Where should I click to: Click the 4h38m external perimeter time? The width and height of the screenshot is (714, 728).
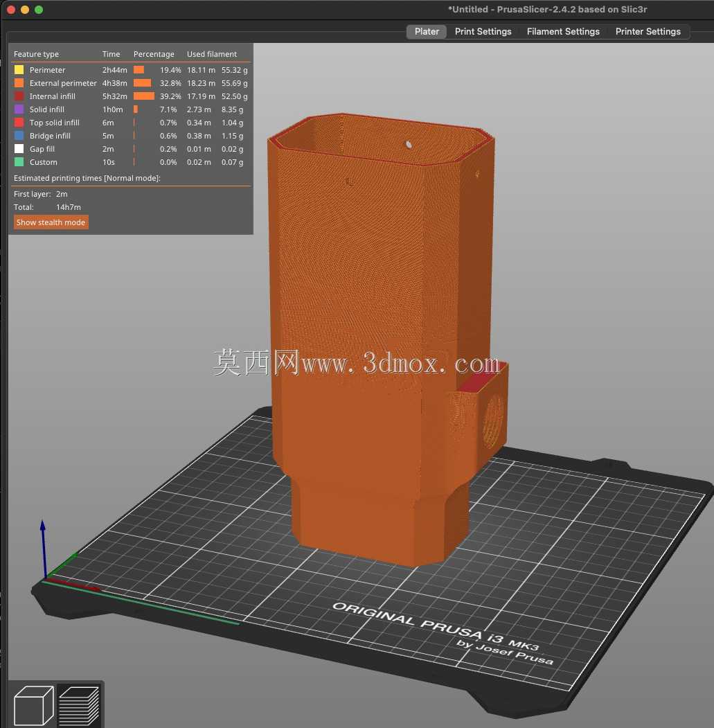115,83
